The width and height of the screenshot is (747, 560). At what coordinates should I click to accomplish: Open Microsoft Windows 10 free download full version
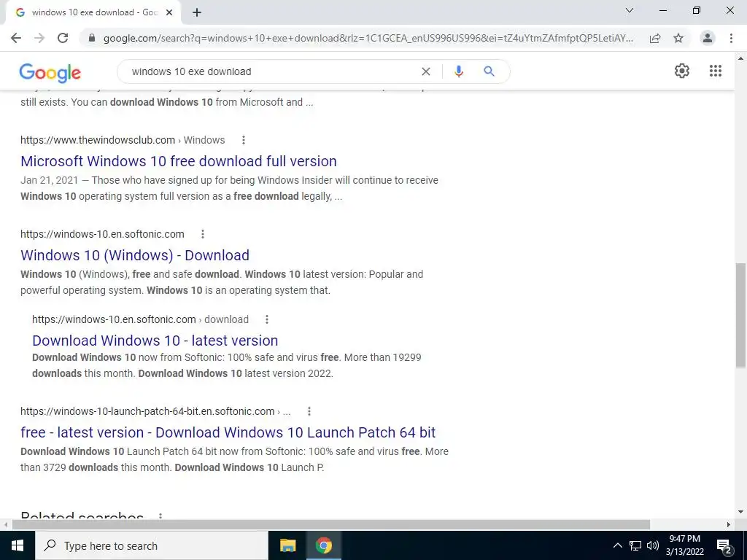point(179,161)
